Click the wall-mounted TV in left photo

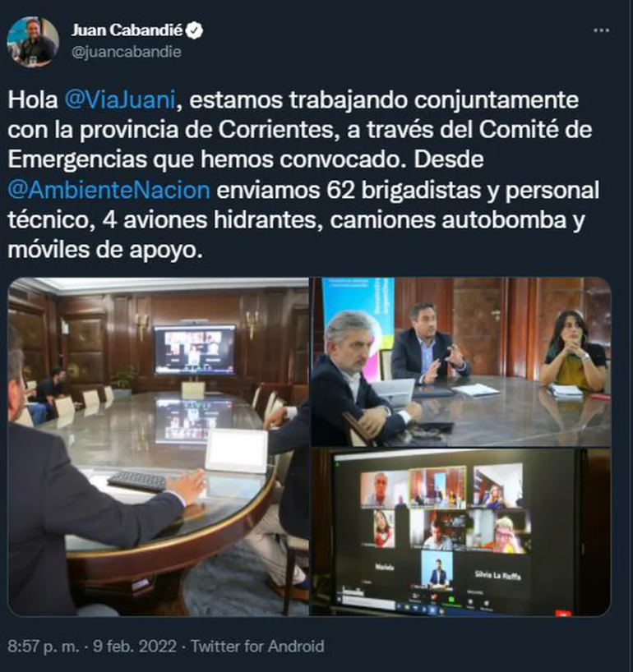tap(195, 350)
